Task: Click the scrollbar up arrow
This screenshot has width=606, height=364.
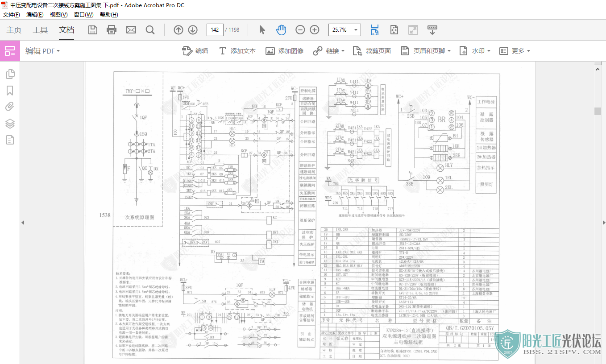Action: coord(598,68)
